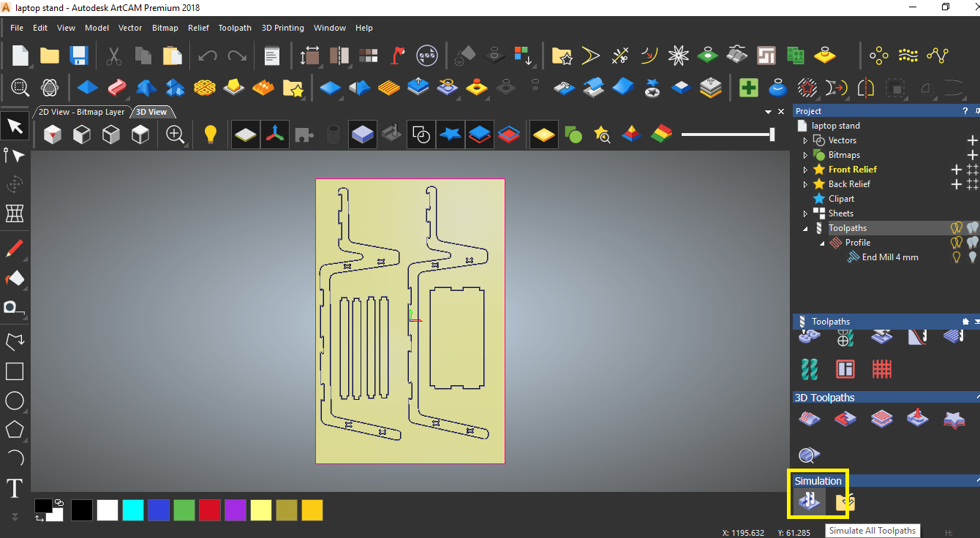Close the 3D view with the X

click(x=780, y=112)
